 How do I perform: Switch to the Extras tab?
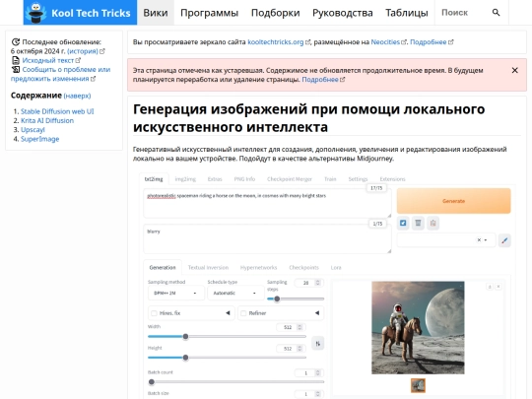pyautogui.click(x=215, y=179)
